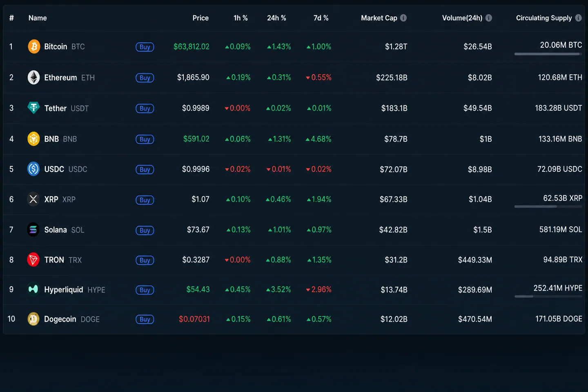Click the Bitcoin circulating supply progress bar
The width and height of the screenshot is (588, 392).
[x=548, y=54]
